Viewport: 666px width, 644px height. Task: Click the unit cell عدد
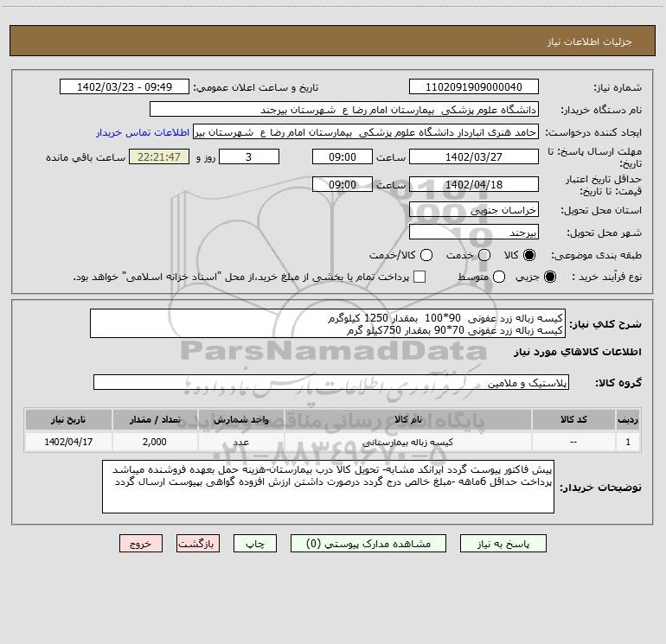(240, 442)
